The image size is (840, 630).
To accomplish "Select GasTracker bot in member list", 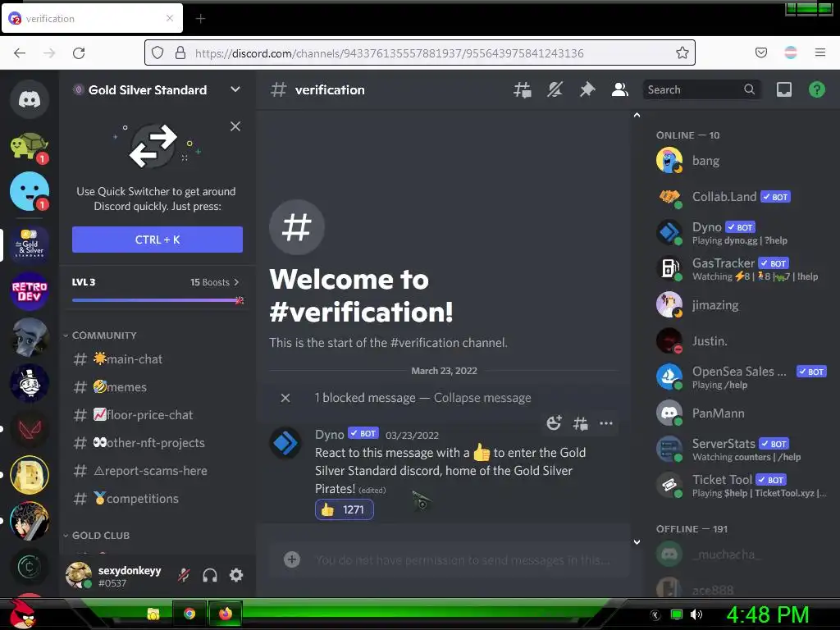I will [742, 269].
